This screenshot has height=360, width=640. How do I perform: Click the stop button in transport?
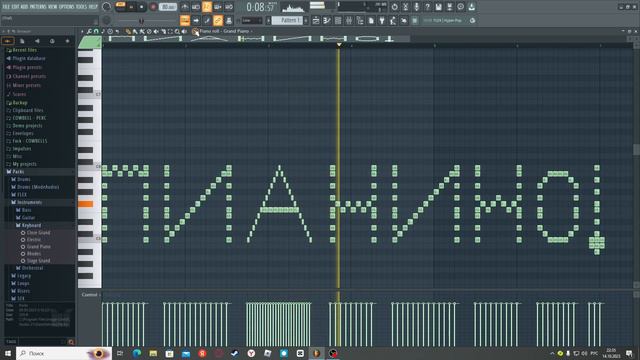(142, 7)
